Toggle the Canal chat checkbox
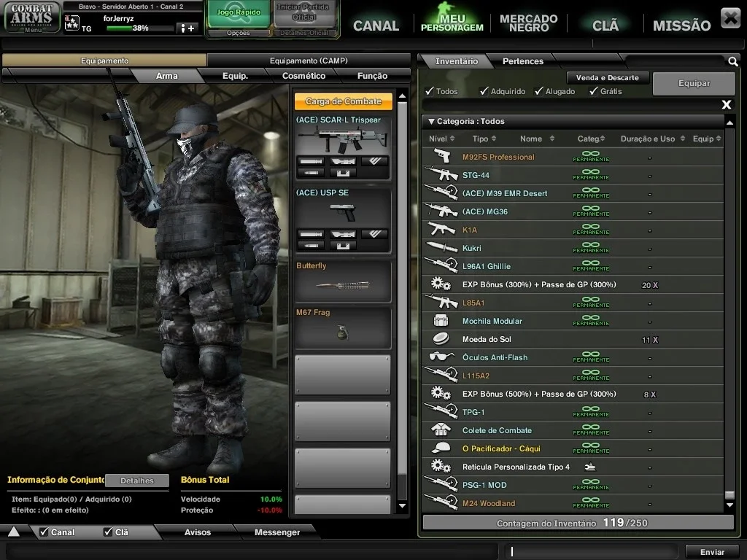The height and width of the screenshot is (560, 747). 44,532
